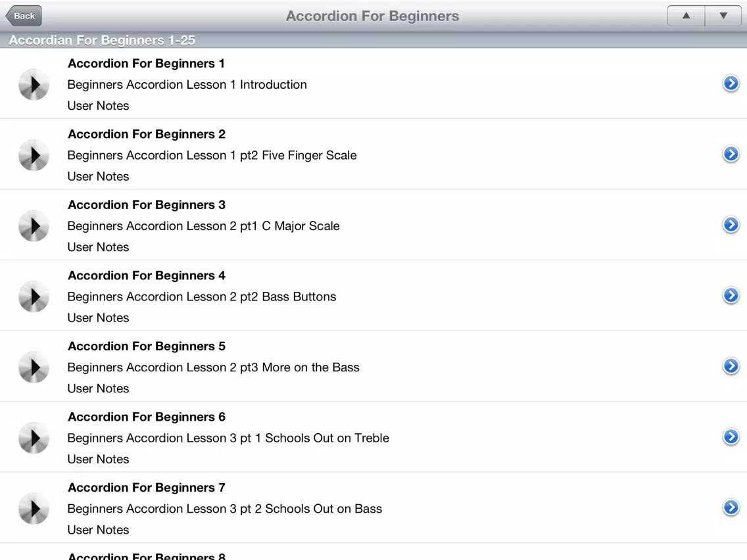Play Accordion For Beginners 6 video
This screenshot has width=747, height=560.
34,438
